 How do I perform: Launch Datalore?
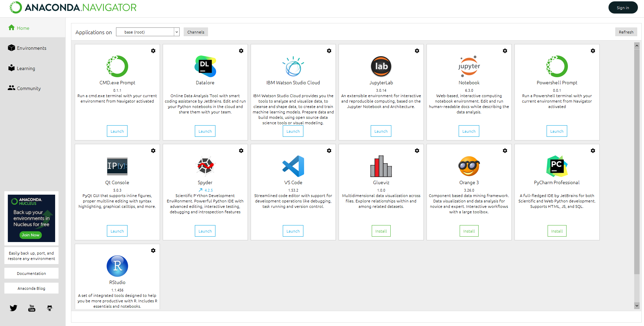205,131
